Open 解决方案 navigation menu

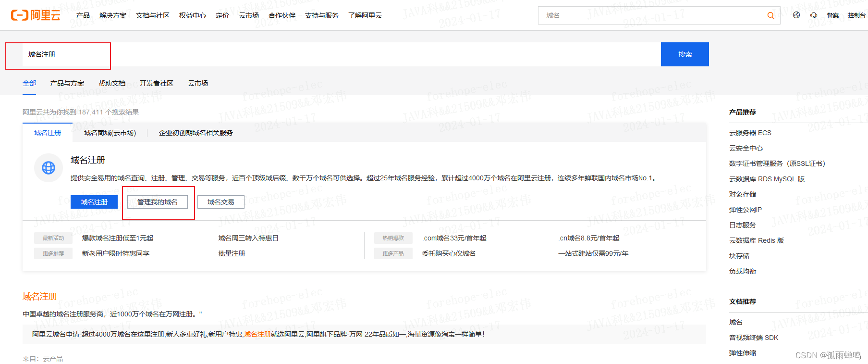(x=113, y=15)
